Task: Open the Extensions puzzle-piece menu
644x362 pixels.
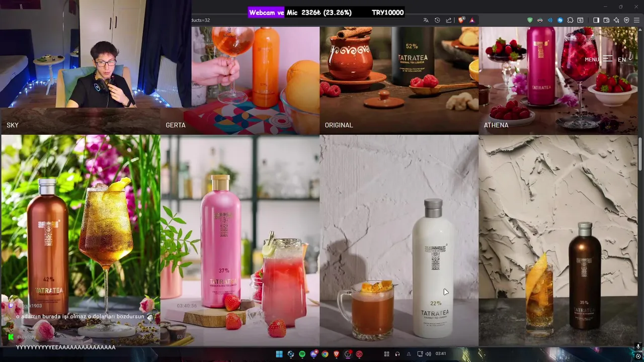Action: pyautogui.click(x=570, y=20)
